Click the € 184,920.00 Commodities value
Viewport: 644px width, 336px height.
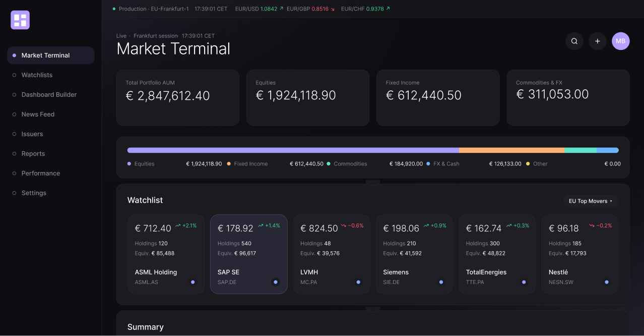click(x=406, y=164)
